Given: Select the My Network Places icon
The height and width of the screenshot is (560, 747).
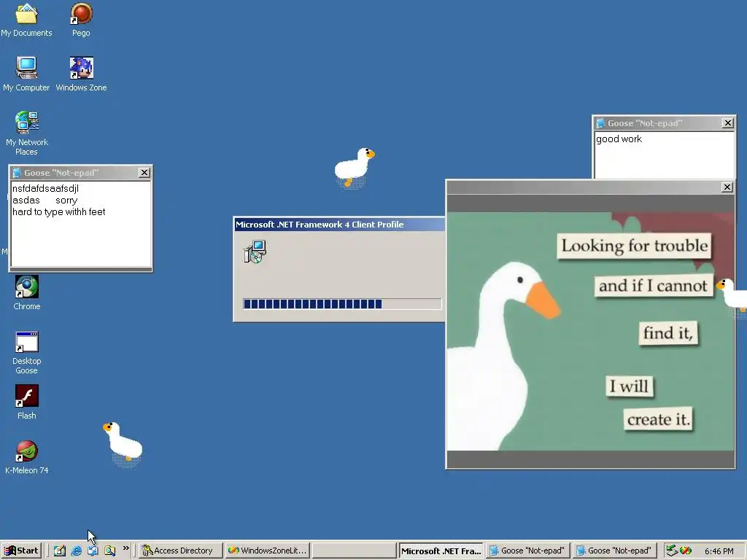Looking at the screenshot, I should coord(27,133).
